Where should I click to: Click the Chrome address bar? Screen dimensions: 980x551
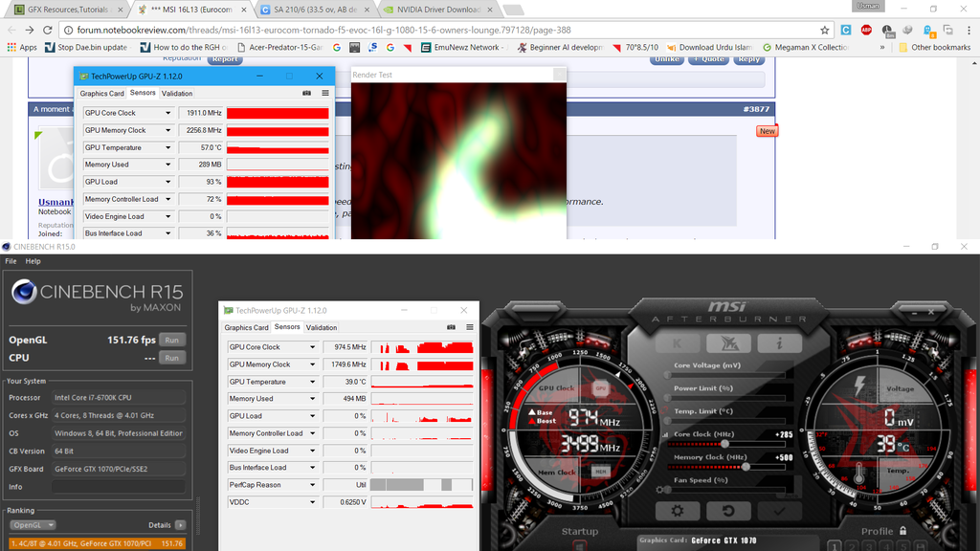(x=447, y=30)
